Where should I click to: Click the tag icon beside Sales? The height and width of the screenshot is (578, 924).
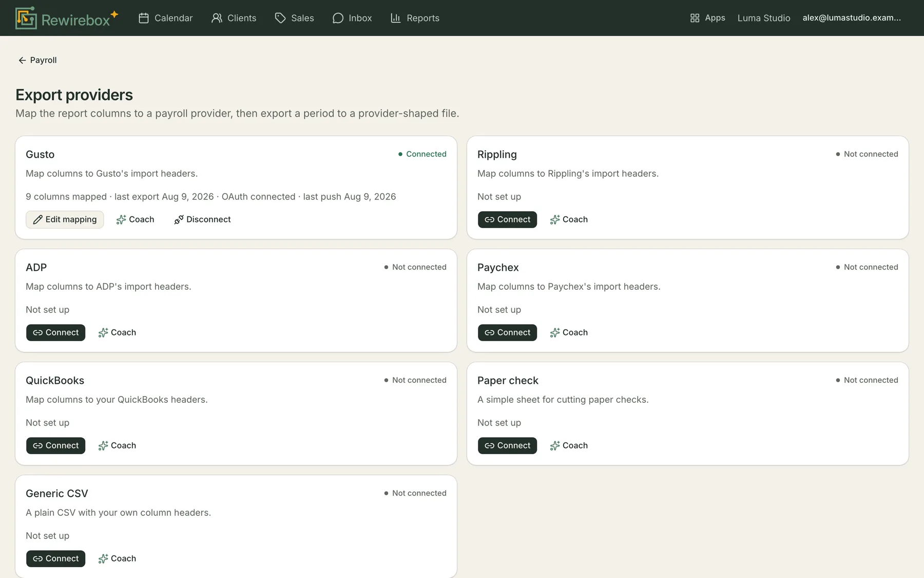[x=280, y=18]
